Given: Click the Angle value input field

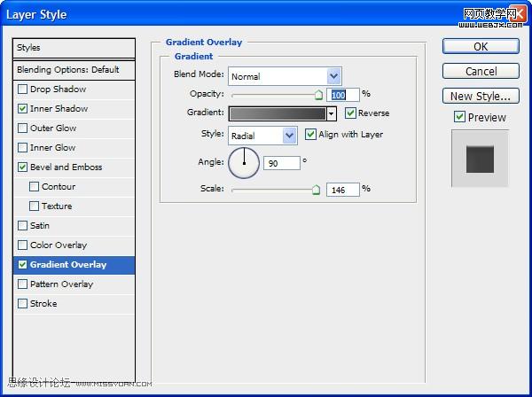Looking at the screenshot, I should pos(281,164).
